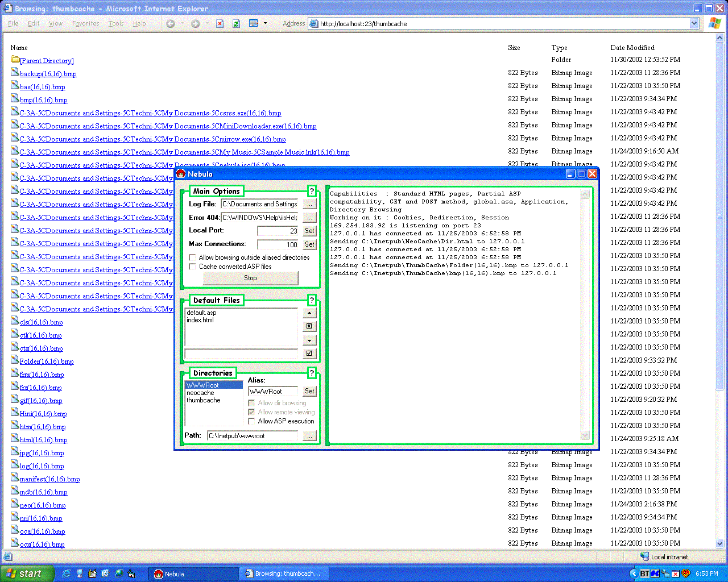Move default file up with arrow button
Screen dimensions: 728x582
coord(309,313)
